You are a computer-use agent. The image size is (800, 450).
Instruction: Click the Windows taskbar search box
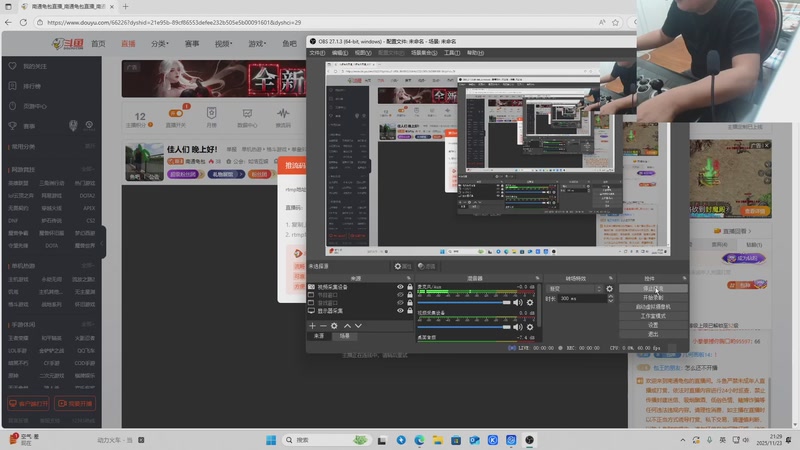[327, 440]
